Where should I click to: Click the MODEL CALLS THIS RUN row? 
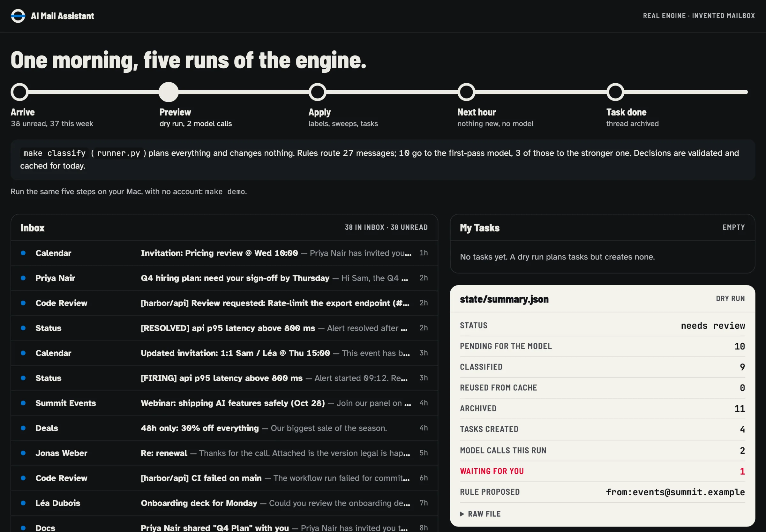click(x=602, y=451)
